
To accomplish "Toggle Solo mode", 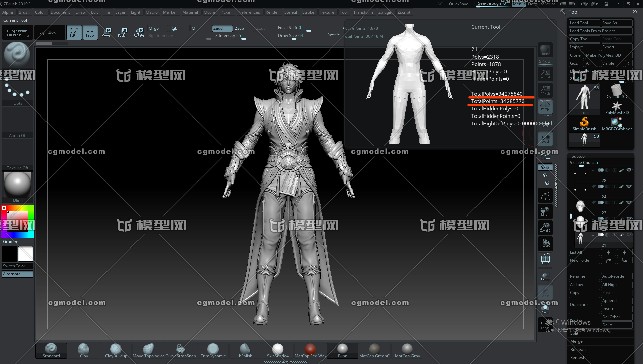I will [x=545, y=309].
